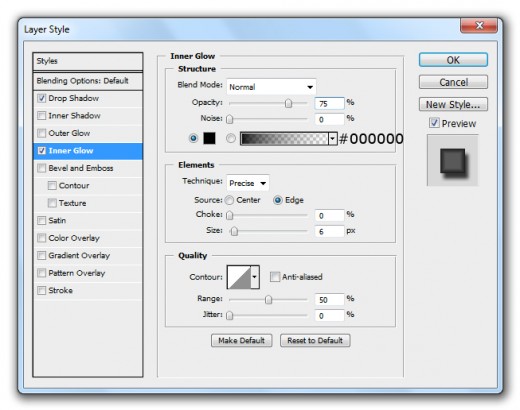Open Drop Shadow settings label
Image resolution: width=520 pixels, height=410 pixels.
[x=74, y=98]
